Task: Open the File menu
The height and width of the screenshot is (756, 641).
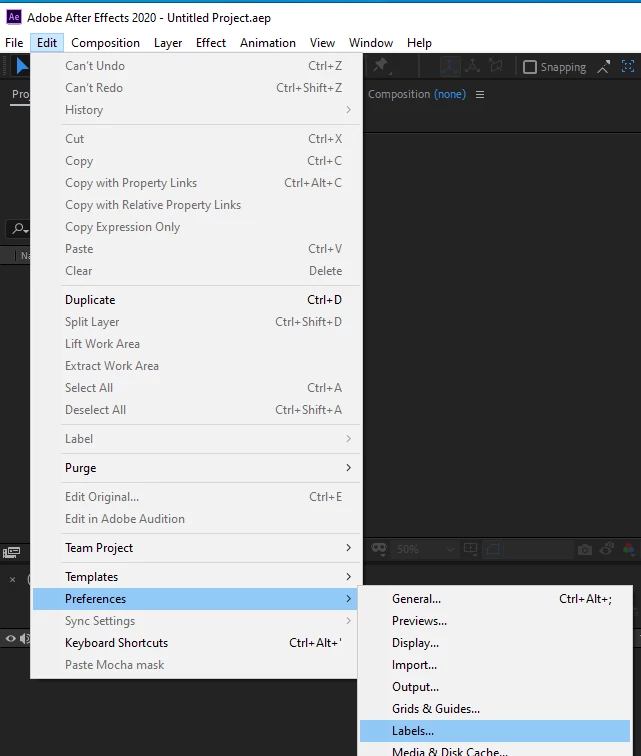Action: 14,43
